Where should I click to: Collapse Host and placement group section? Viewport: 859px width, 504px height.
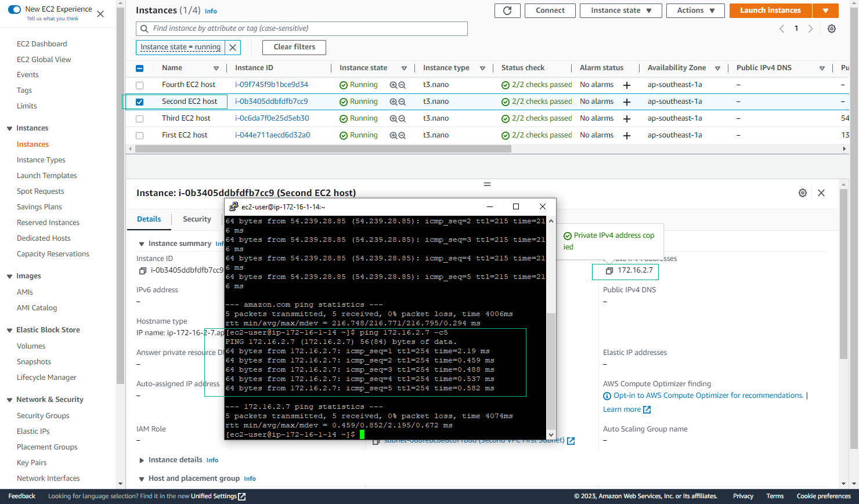(x=142, y=479)
